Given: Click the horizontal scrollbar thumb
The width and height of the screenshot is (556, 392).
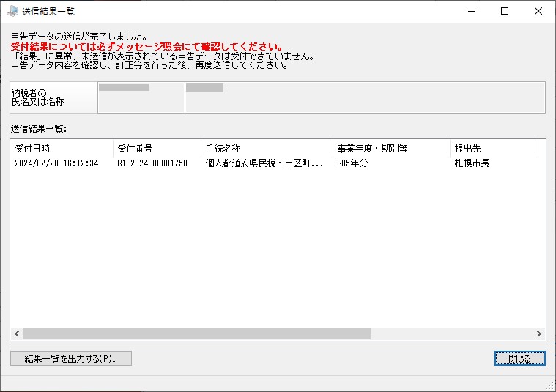Looking at the screenshot, I should click(x=197, y=333).
